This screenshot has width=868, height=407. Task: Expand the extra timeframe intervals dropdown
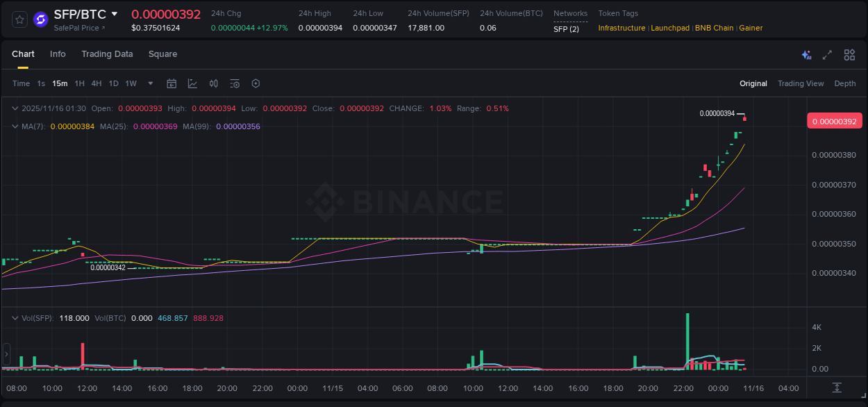pyautogui.click(x=149, y=83)
